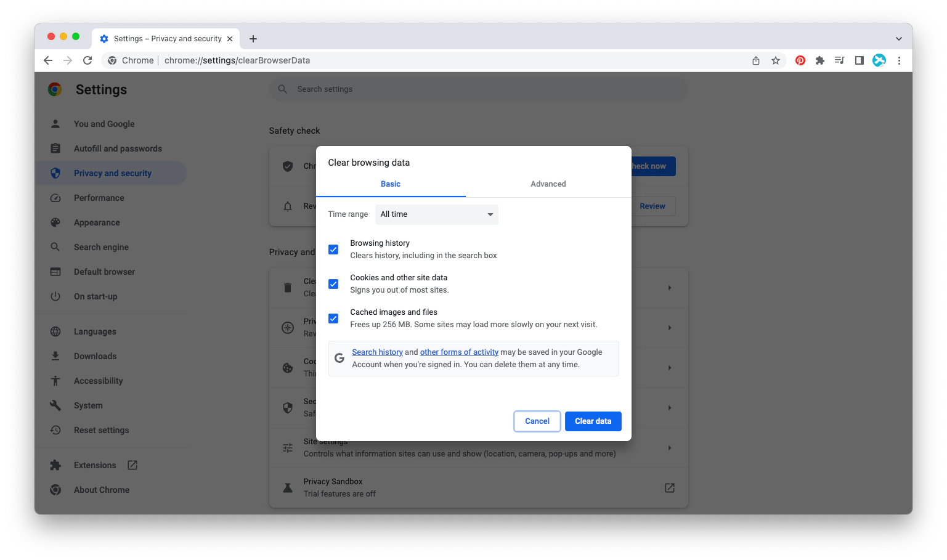Click the Reset settings history icon
This screenshot has height=560, width=947.
[x=55, y=430]
